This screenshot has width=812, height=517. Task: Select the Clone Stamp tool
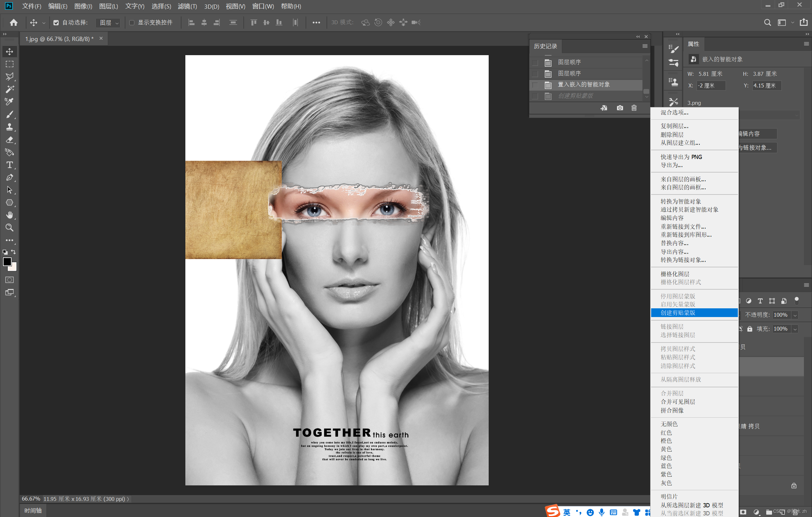coord(9,127)
